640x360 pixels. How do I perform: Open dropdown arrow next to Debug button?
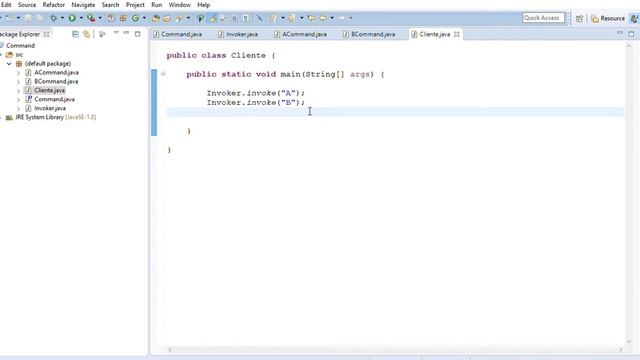(62, 18)
